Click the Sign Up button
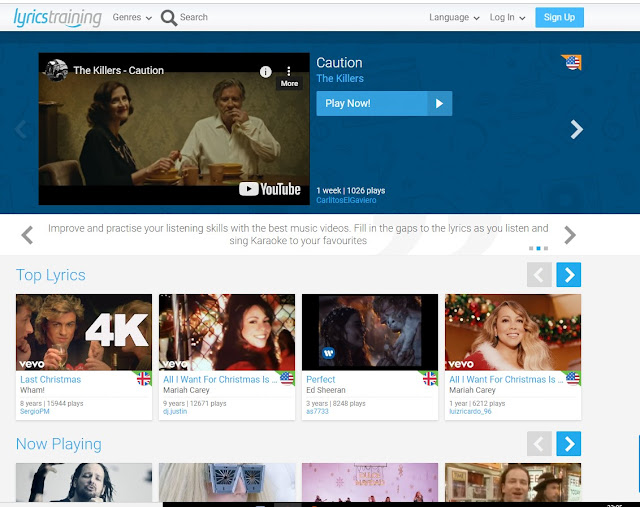The width and height of the screenshot is (640, 507). point(559,18)
